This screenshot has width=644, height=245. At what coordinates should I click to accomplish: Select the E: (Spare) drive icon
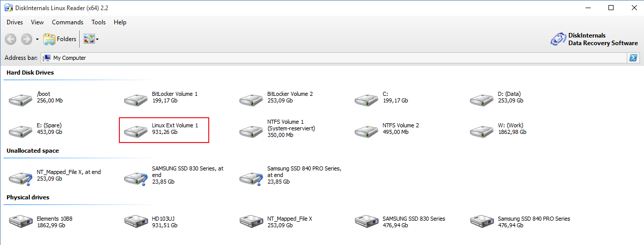21,131
